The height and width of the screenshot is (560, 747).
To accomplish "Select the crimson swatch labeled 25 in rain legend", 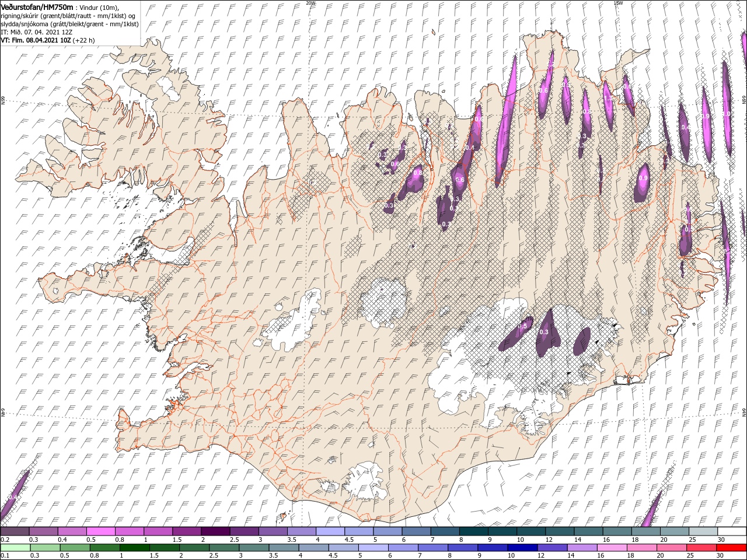I will click(701, 547).
